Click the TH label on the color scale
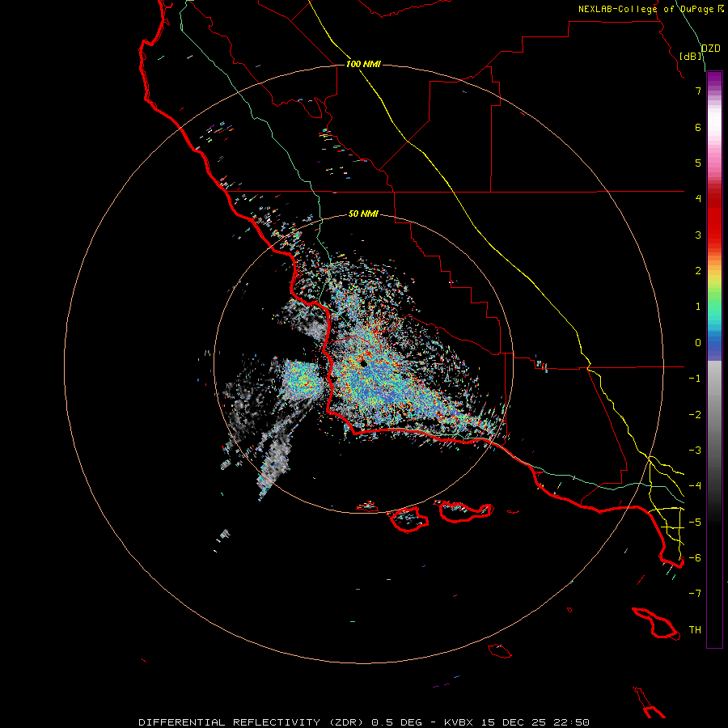 695,630
